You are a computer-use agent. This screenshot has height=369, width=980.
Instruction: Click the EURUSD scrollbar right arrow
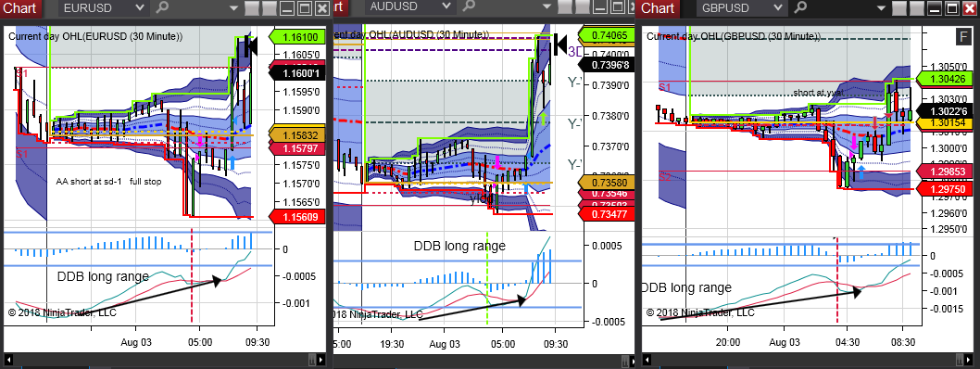(320, 361)
